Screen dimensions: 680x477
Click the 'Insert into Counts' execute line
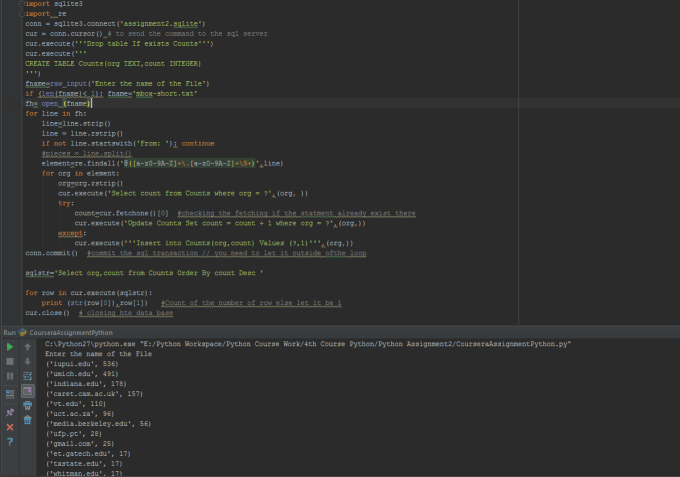[214, 243]
